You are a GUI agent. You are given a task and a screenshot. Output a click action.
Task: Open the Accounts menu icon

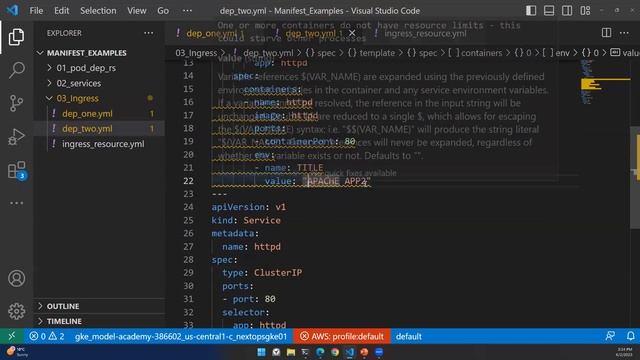(16, 278)
